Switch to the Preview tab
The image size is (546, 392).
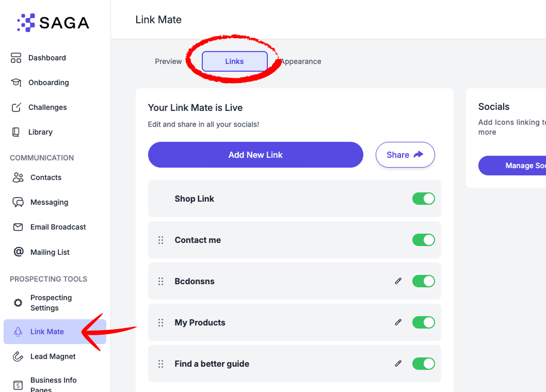[x=168, y=61]
